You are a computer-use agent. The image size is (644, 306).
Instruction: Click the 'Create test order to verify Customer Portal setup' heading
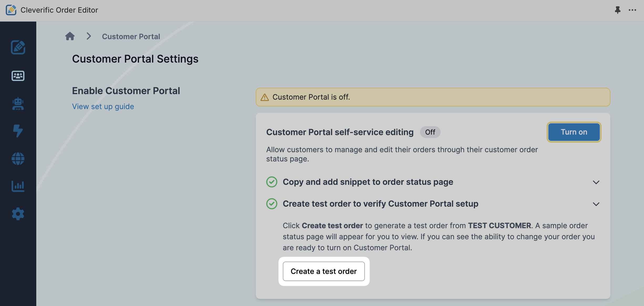381,204
